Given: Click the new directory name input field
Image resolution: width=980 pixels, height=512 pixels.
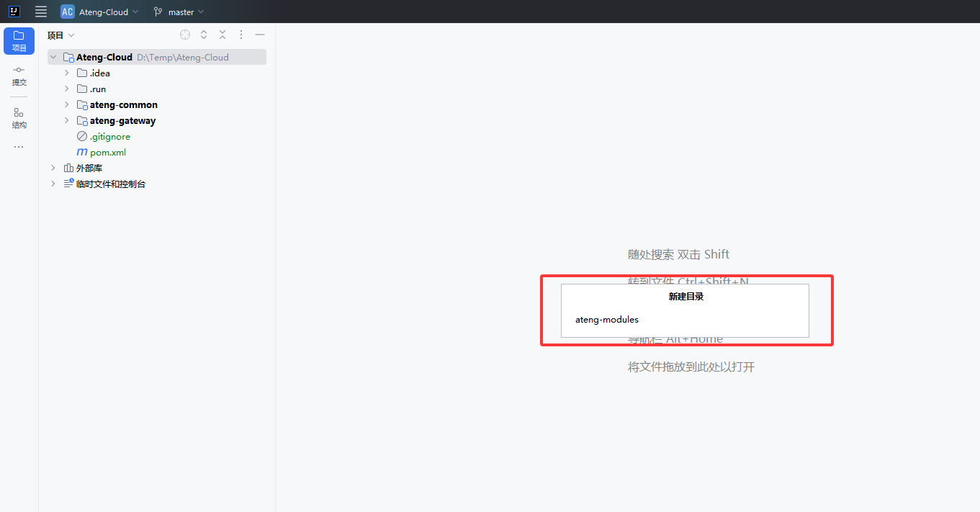Looking at the screenshot, I should click(x=684, y=320).
